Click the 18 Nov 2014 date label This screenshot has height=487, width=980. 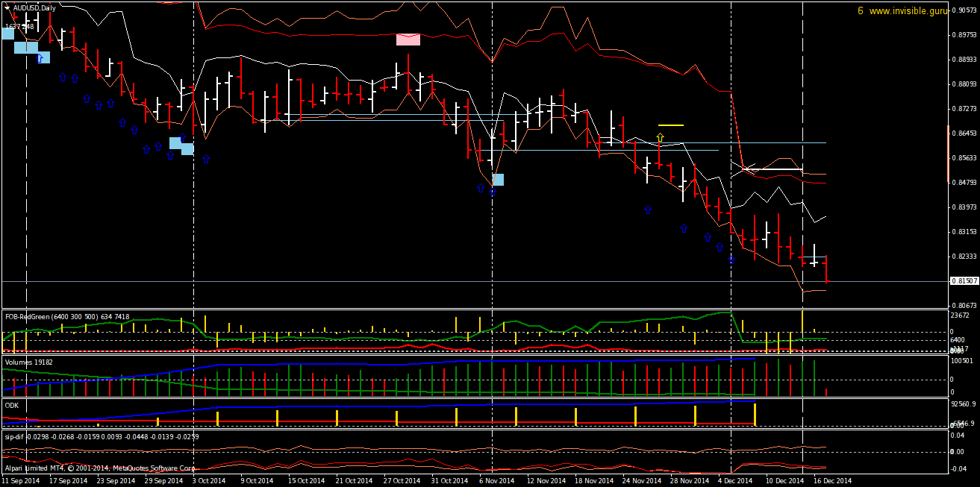pos(593,481)
